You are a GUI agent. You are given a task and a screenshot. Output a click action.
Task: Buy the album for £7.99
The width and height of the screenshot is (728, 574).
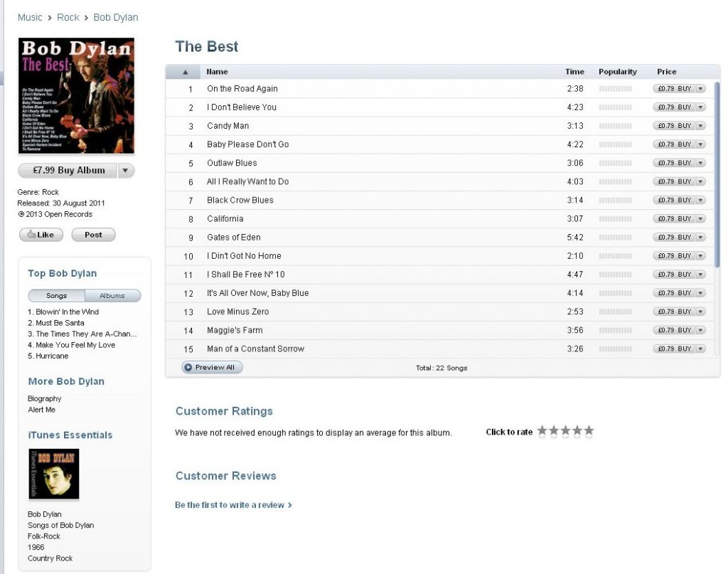(x=68, y=171)
